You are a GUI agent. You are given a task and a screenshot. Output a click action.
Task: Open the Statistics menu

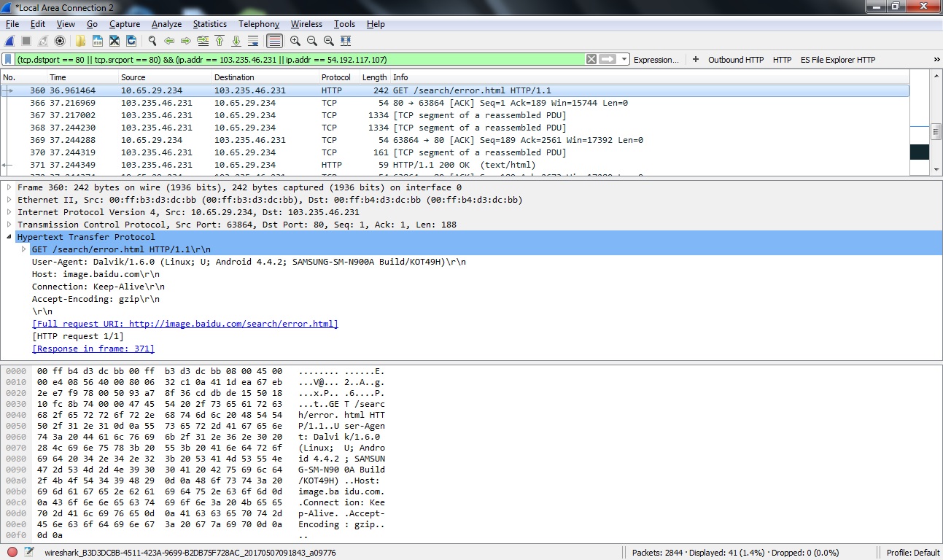209,24
